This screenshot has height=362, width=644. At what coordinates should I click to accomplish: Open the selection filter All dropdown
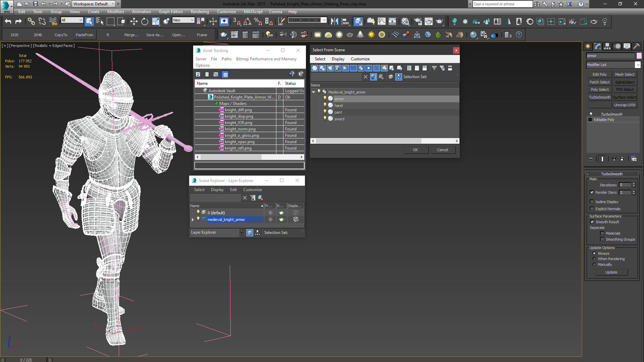[72, 20]
